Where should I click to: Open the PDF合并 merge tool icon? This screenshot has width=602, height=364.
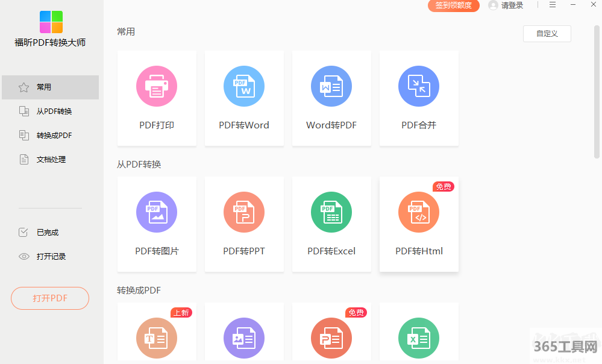point(419,87)
